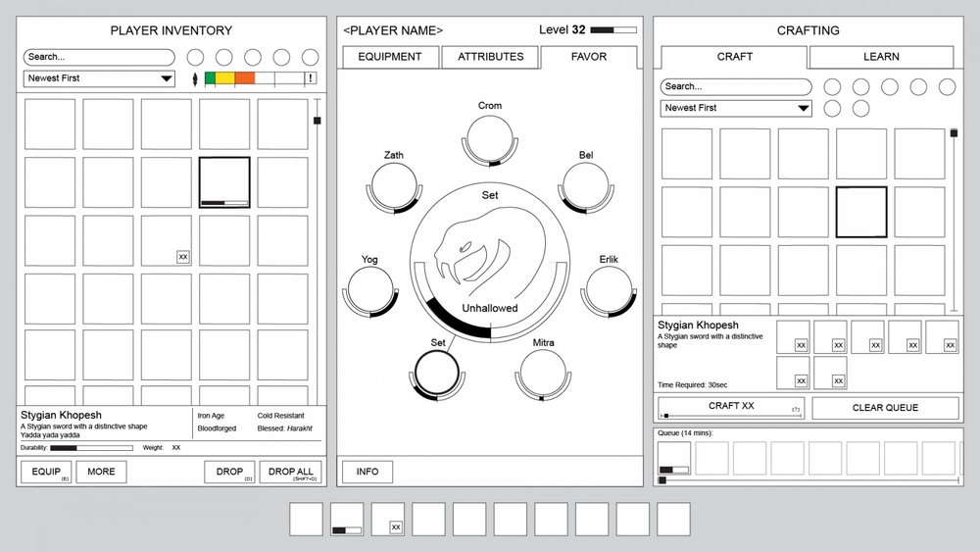Click Time Required: 30sec text

coord(693,385)
